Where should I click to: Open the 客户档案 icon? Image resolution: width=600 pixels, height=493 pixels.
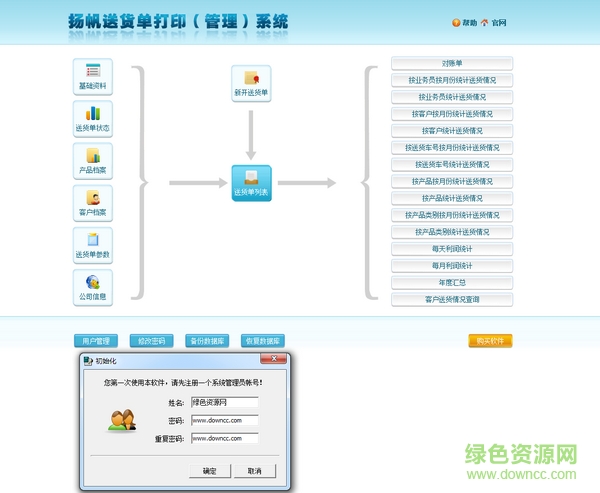(93, 203)
